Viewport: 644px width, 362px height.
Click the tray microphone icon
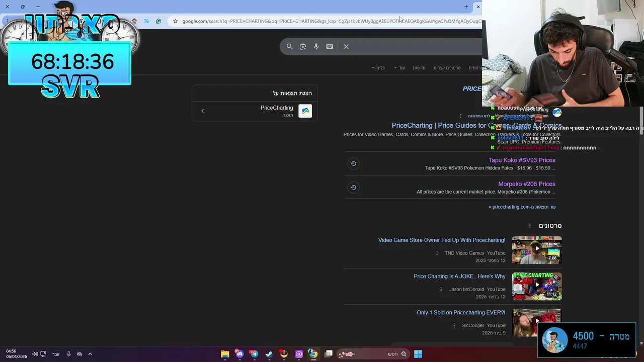(x=69, y=354)
